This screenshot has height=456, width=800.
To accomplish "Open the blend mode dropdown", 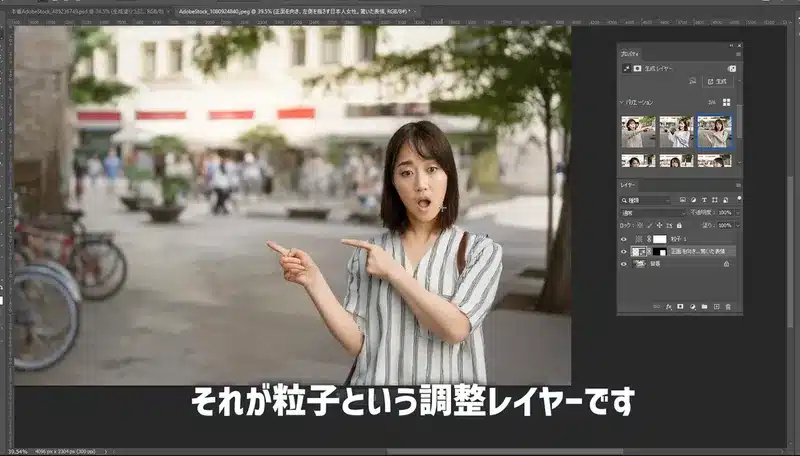I will pyautogui.click(x=652, y=213).
